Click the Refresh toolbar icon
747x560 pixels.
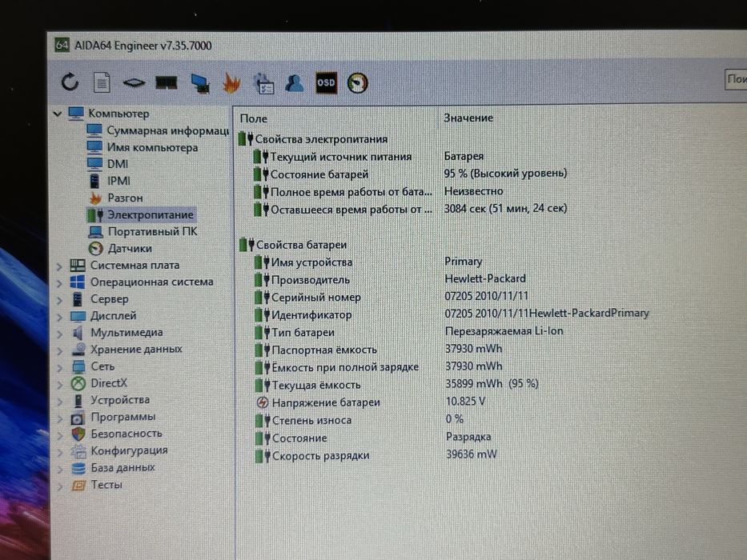[70, 82]
